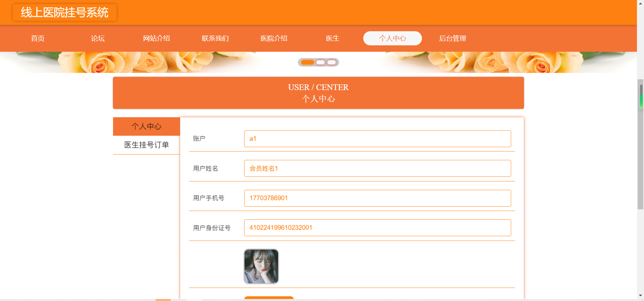Click the 账户 input field containing a1

point(377,139)
